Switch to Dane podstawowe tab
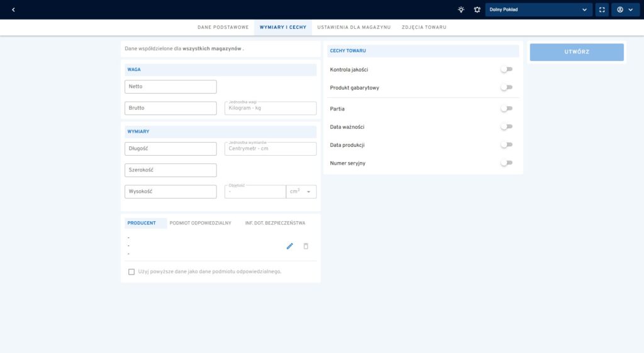The image size is (644, 353). (x=223, y=28)
